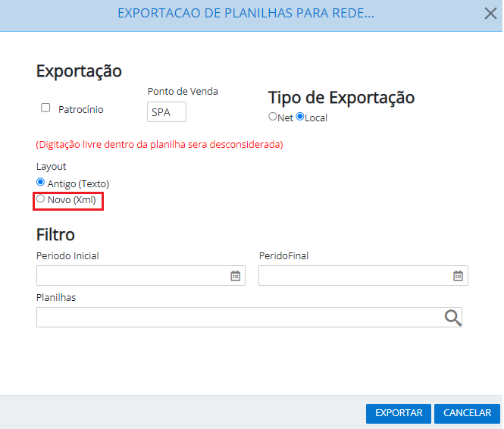The image size is (504, 429).
Task: Click the dialog title EXPORTACAO DE PLANILHAS
Action: pos(246,14)
